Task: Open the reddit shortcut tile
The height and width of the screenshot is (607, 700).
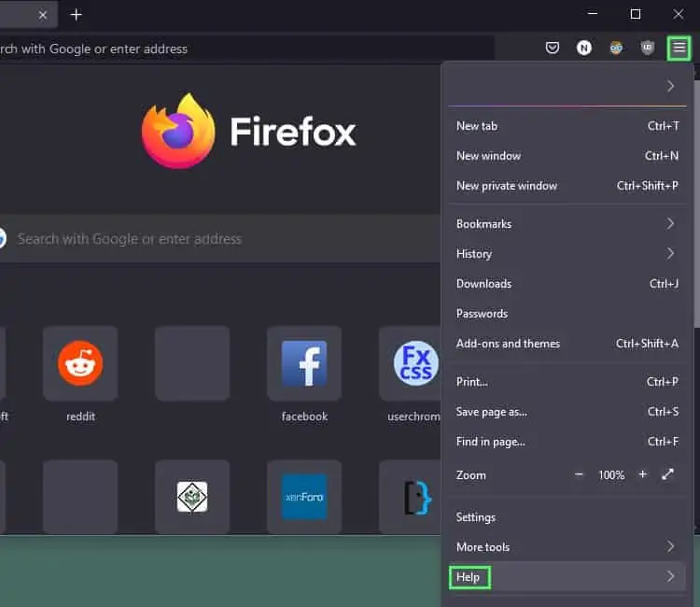Action: pos(80,363)
